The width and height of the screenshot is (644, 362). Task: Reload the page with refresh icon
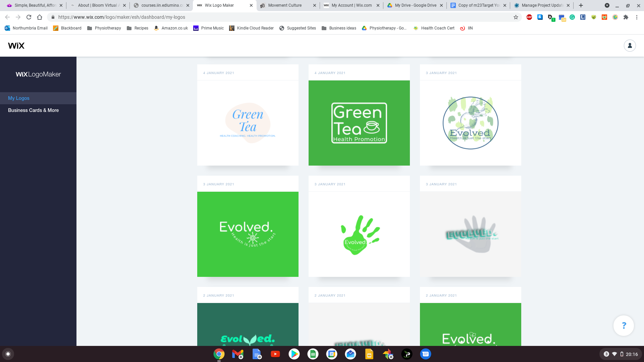[x=29, y=17]
